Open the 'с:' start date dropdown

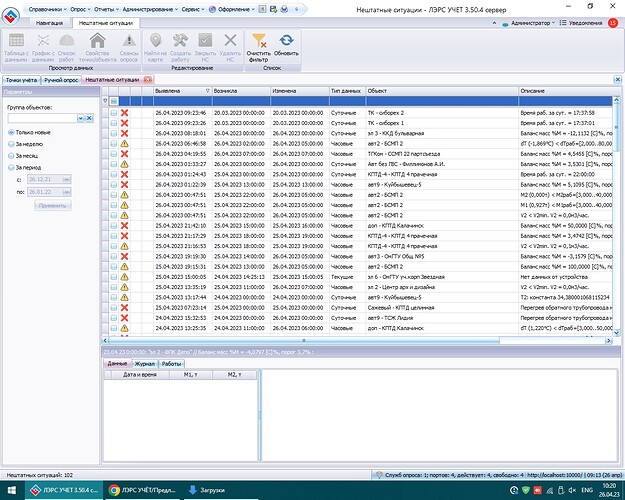(66, 179)
